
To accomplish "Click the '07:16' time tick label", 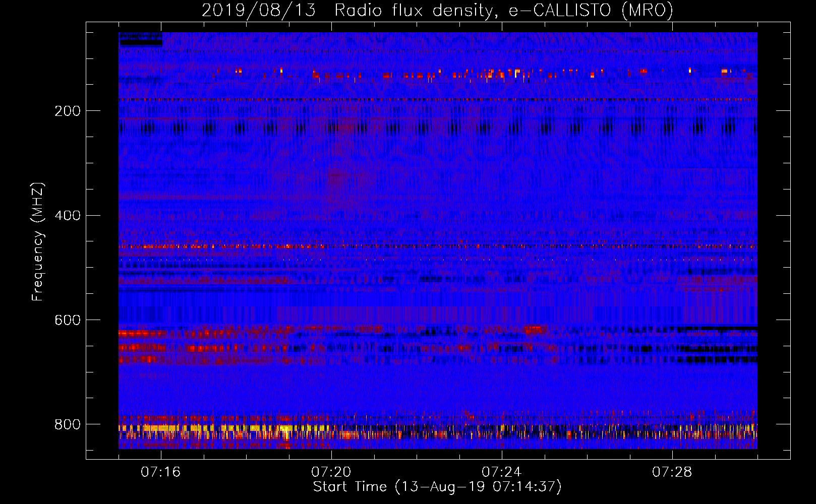I will (x=161, y=472).
